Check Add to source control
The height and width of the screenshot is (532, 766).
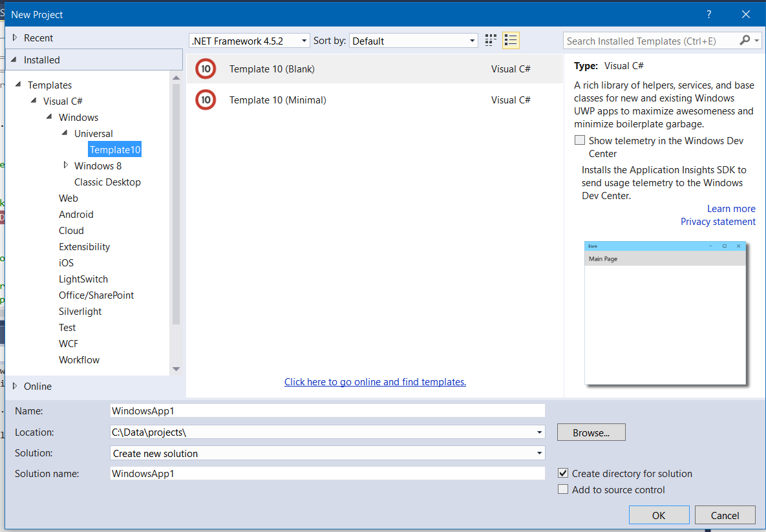(x=563, y=490)
